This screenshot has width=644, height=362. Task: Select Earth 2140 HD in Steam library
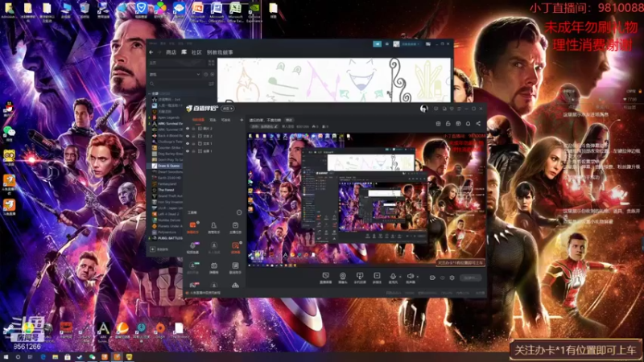[x=168, y=178]
